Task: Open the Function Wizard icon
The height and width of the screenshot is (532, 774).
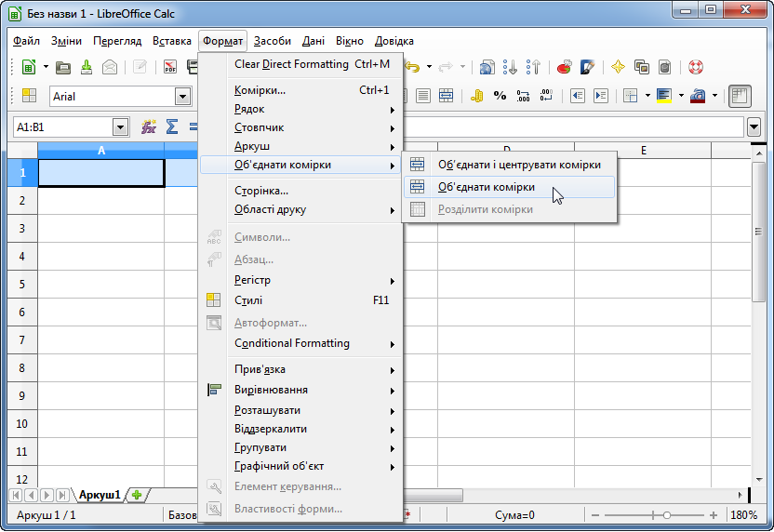Action: click(149, 126)
